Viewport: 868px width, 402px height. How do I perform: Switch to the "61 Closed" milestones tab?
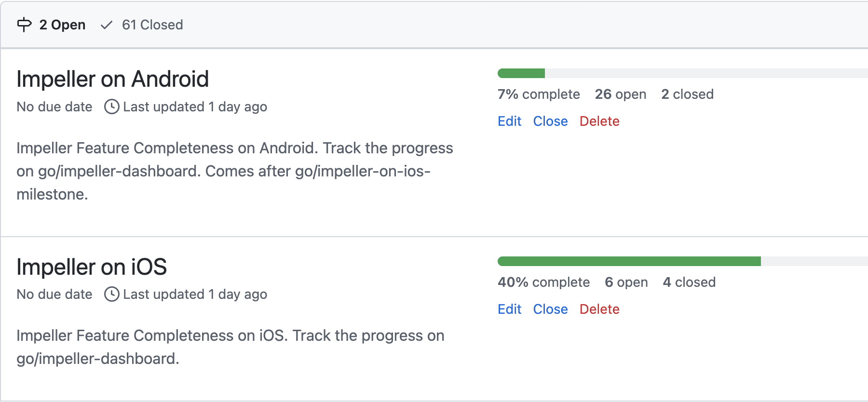(152, 25)
